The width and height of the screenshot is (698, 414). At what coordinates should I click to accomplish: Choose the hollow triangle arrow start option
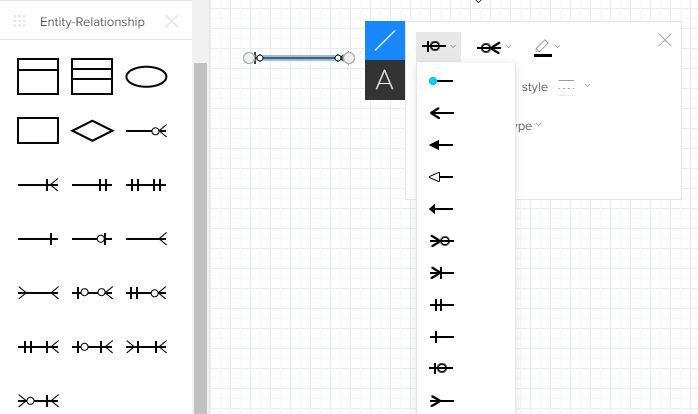click(441, 177)
